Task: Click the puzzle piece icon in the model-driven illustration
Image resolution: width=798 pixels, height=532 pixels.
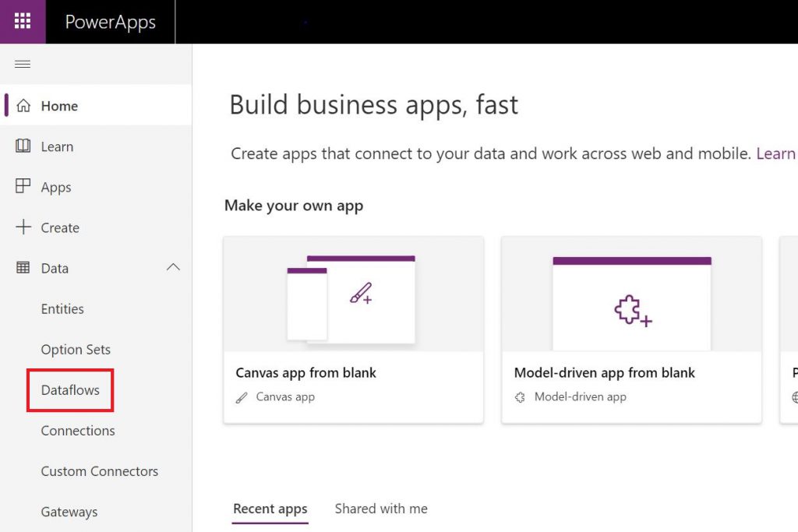Action: 633,310
